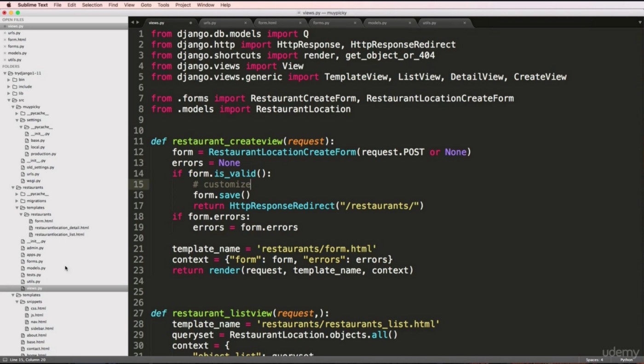This screenshot has height=364, width=644.
Task: Click the unsaved-changes dot on views.py tab
Action: click(x=190, y=22)
